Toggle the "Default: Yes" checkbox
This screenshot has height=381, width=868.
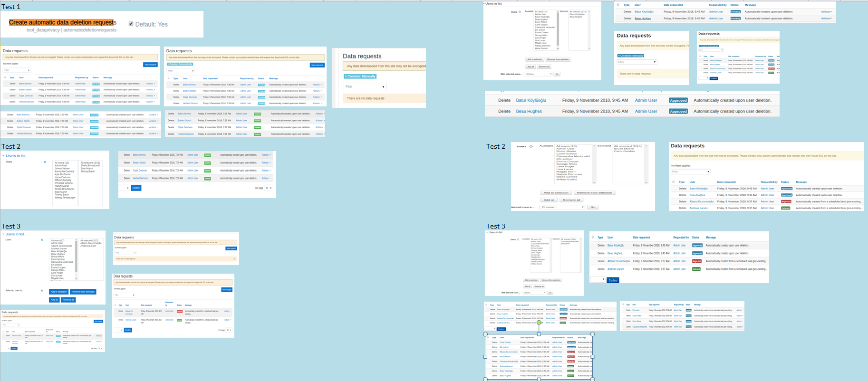coord(131,24)
